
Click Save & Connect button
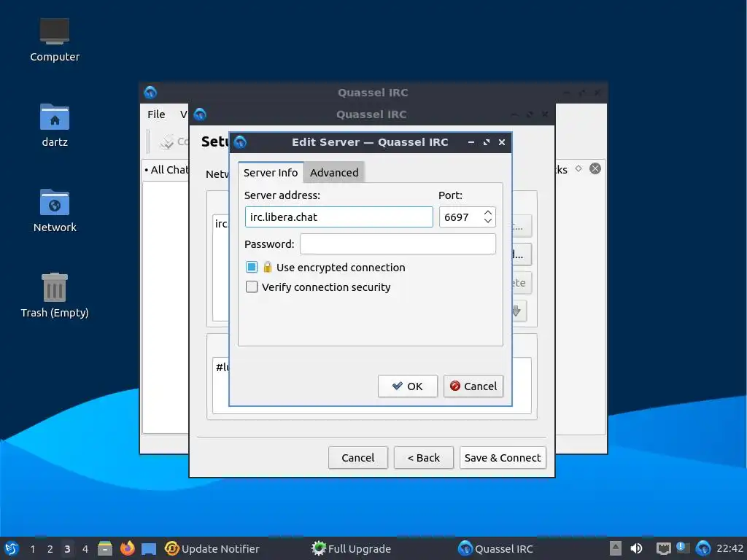point(503,458)
